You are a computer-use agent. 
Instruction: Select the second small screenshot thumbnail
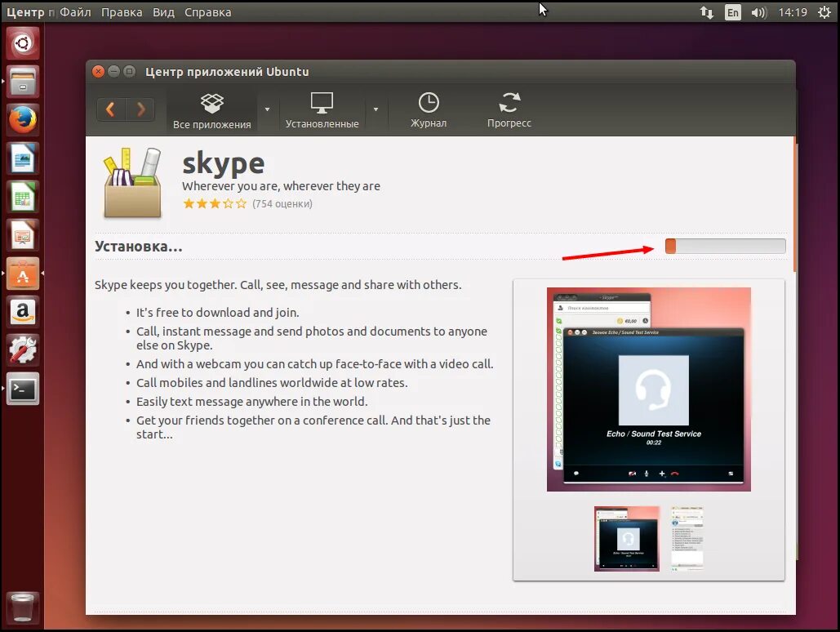pos(687,537)
